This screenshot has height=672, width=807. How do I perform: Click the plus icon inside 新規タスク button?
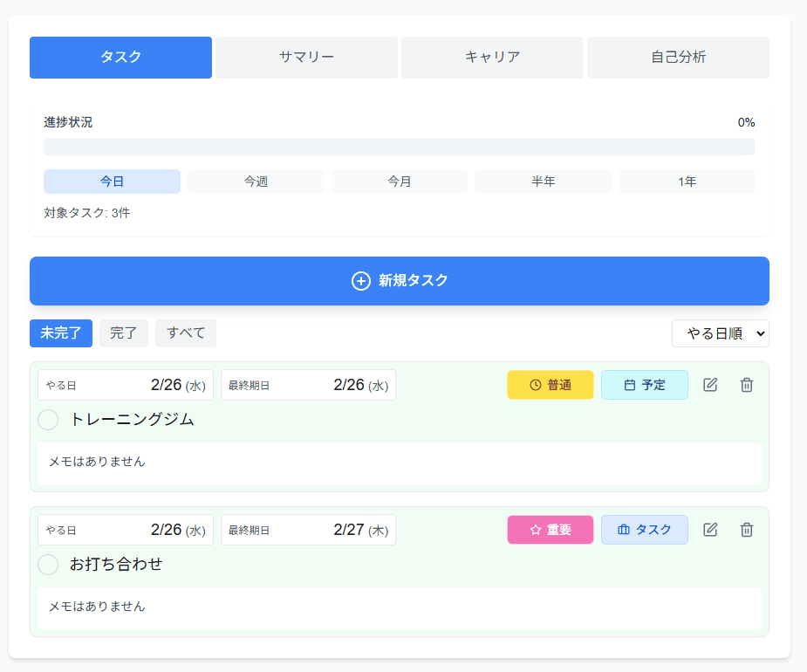click(359, 281)
